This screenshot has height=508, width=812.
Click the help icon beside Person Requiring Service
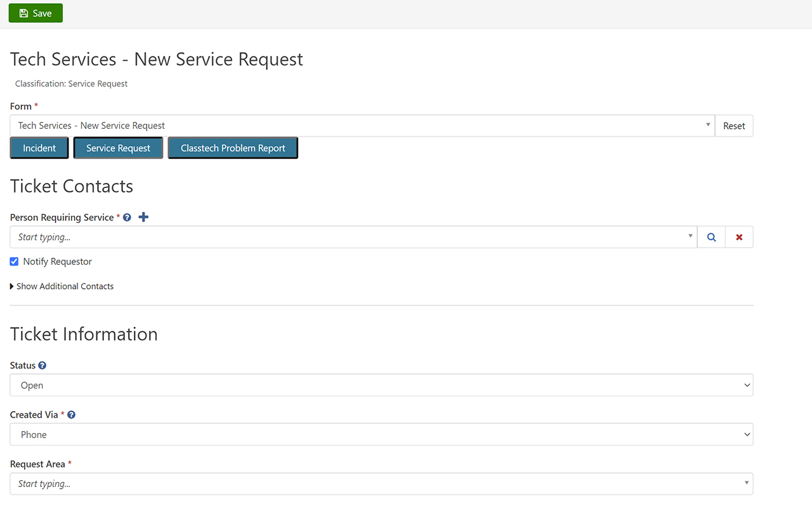click(x=127, y=217)
